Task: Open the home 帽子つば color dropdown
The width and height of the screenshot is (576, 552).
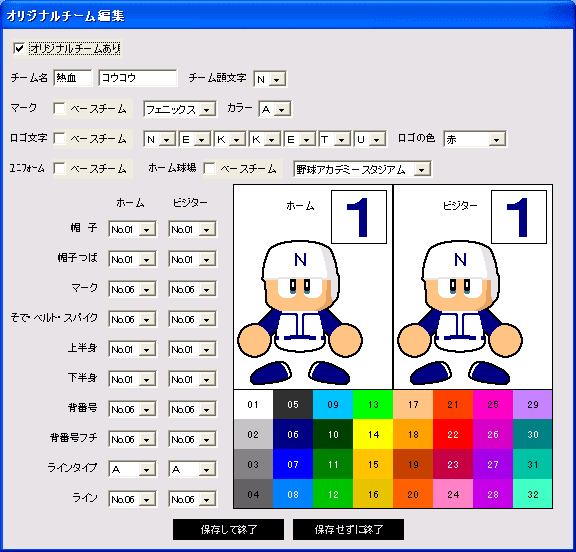Action: click(x=133, y=259)
